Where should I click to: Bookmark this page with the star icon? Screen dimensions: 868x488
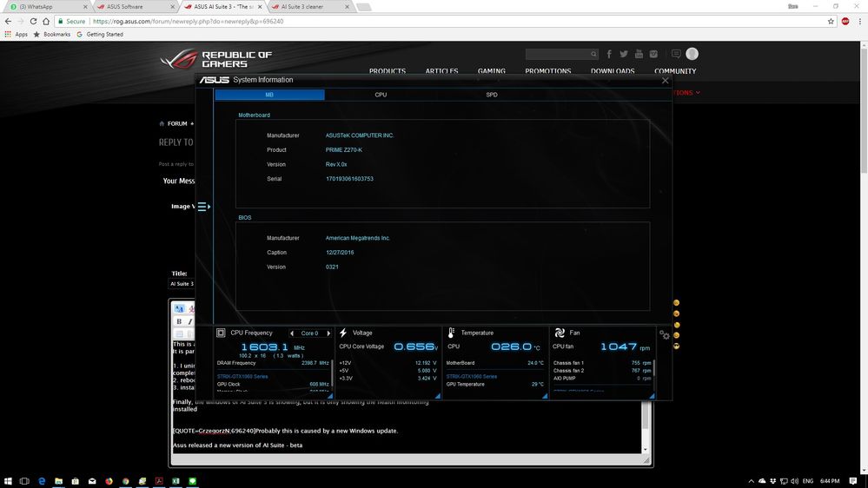(x=831, y=21)
